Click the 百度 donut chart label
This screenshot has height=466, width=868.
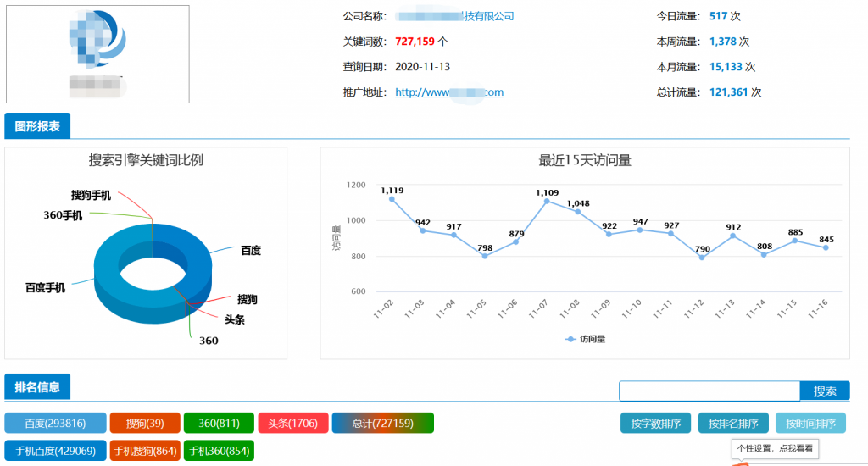tap(251, 251)
